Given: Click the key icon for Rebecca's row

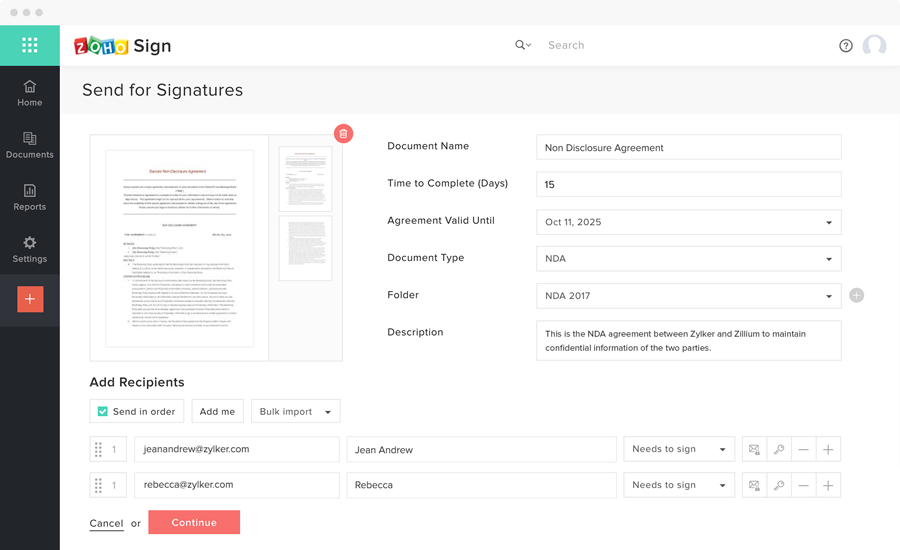Looking at the screenshot, I should (x=779, y=485).
